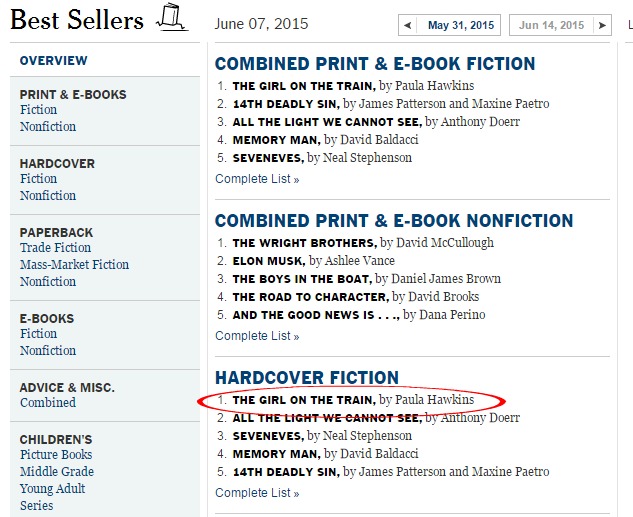Open Picture Books under Children's
633x517 pixels.
point(56,455)
